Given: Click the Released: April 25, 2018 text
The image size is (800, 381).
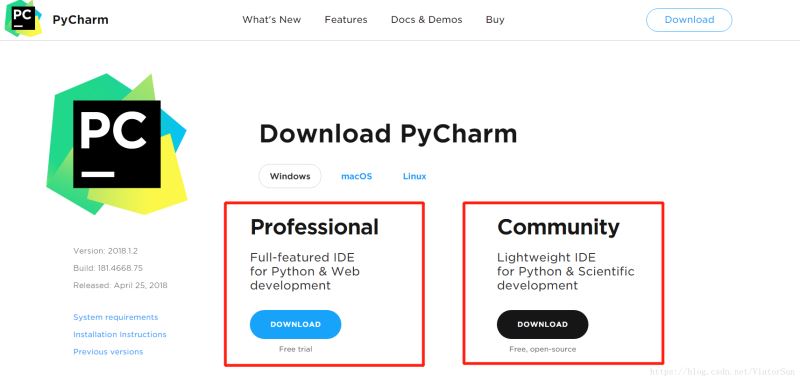Looking at the screenshot, I should click(120, 286).
